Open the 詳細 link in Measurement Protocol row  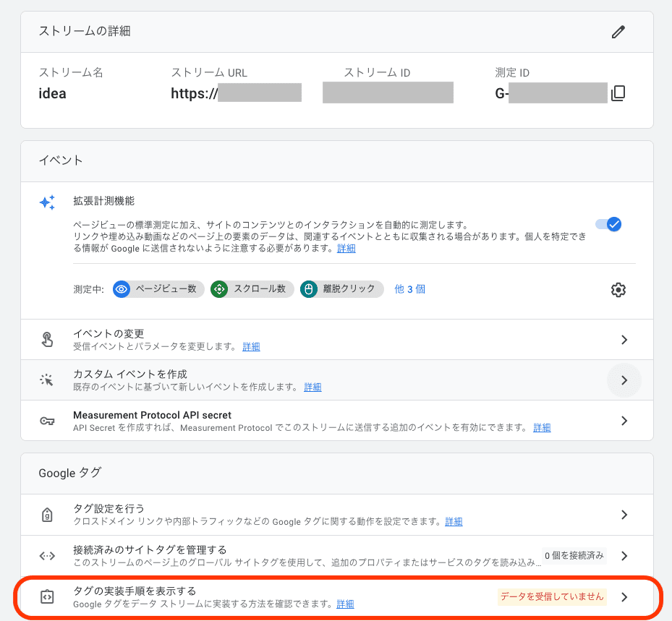[542, 427]
